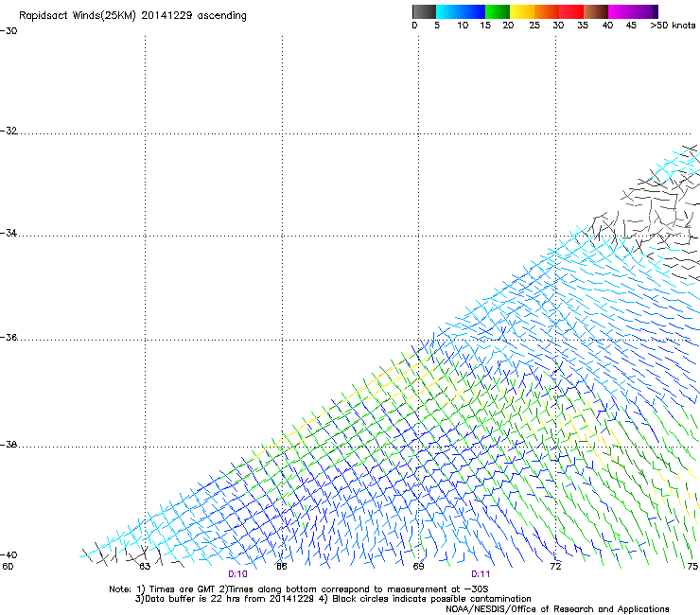Click the 75 longitude axis label

click(x=692, y=567)
